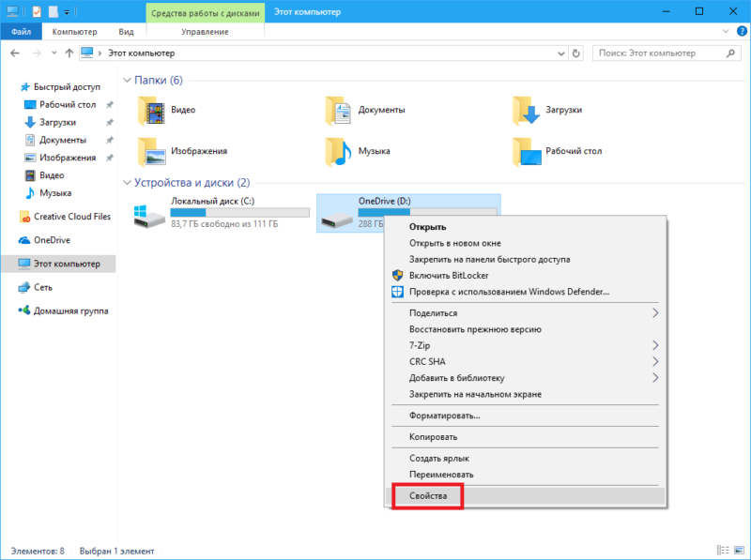Image resolution: width=751 pixels, height=560 pixels.
Task: Open the recent locations dropdown arrow
Action: click(x=54, y=53)
